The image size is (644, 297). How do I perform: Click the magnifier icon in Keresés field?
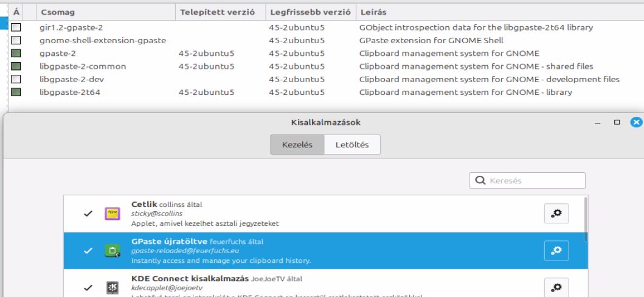[x=480, y=180]
